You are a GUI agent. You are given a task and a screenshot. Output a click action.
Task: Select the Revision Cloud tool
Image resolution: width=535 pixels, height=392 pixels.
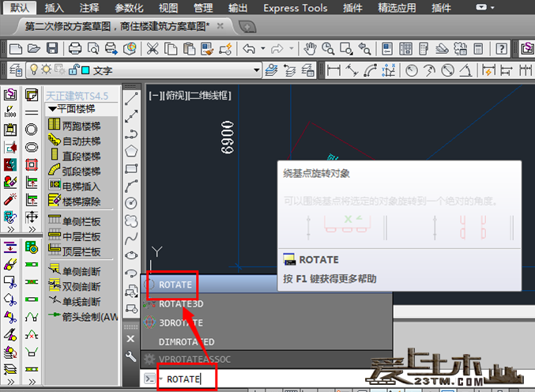tap(131, 220)
